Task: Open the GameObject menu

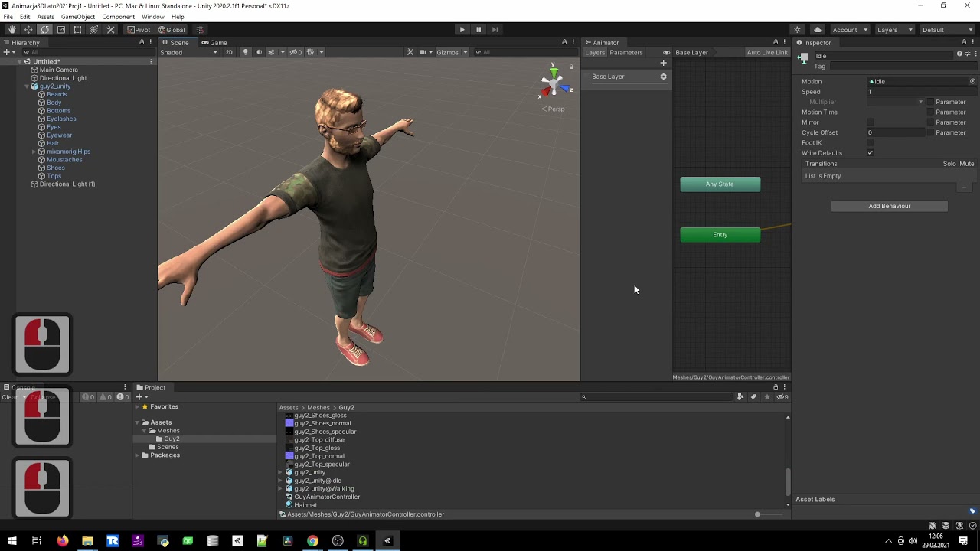Action: [x=78, y=17]
